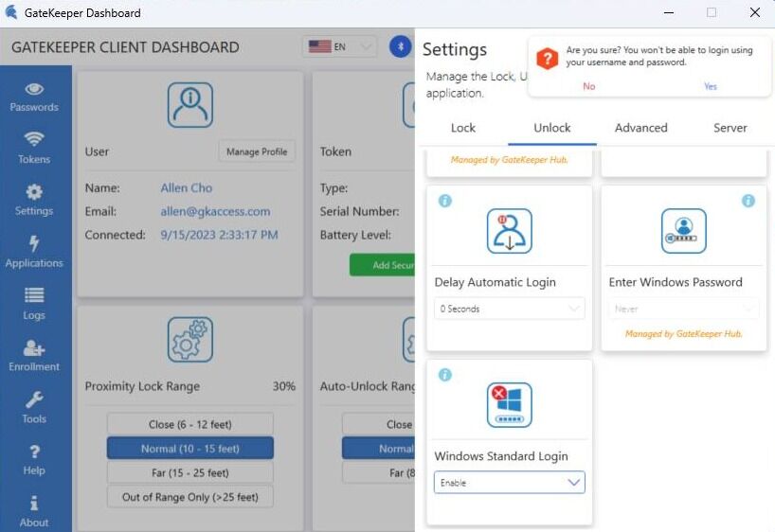Select Normal (10 - 15 feet) lock range
Image resolution: width=775 pixels, height=532 pixels.
(x=190, y=449)
